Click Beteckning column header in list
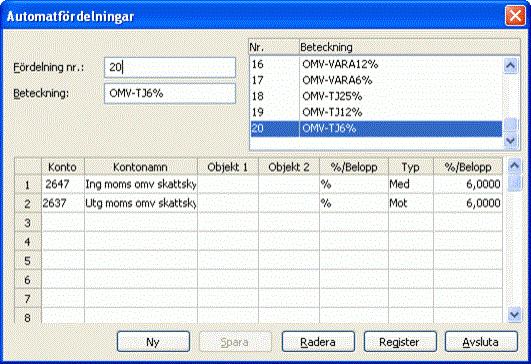This screenshot has height=364, width=531. click(x=410, y=47)
